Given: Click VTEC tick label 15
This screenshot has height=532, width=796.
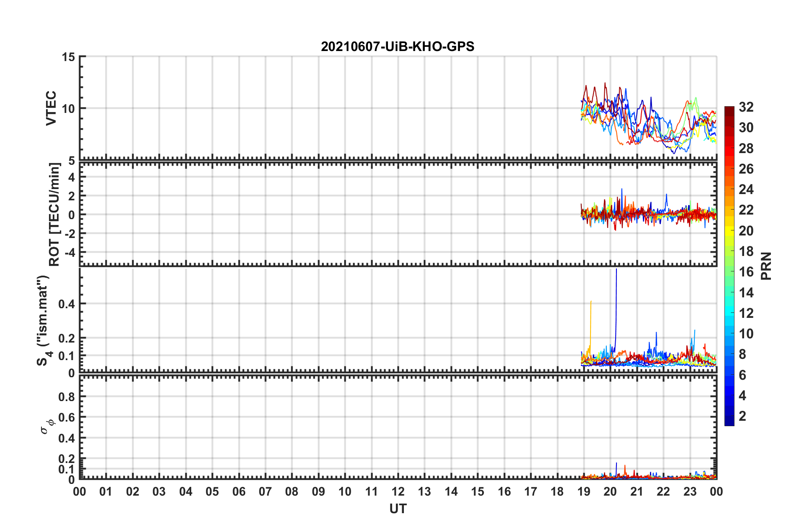Looking at the screenshot, I should coord(68,57).
